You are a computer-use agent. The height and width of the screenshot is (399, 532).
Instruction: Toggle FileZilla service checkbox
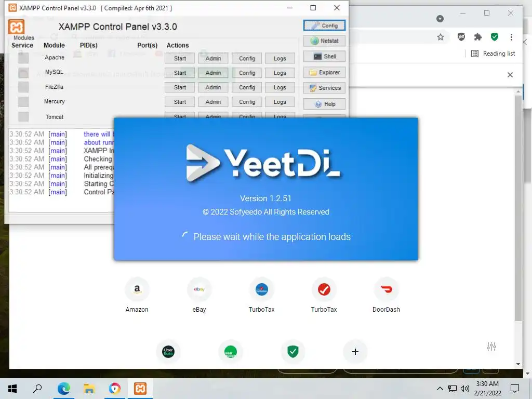pos(23,87)
